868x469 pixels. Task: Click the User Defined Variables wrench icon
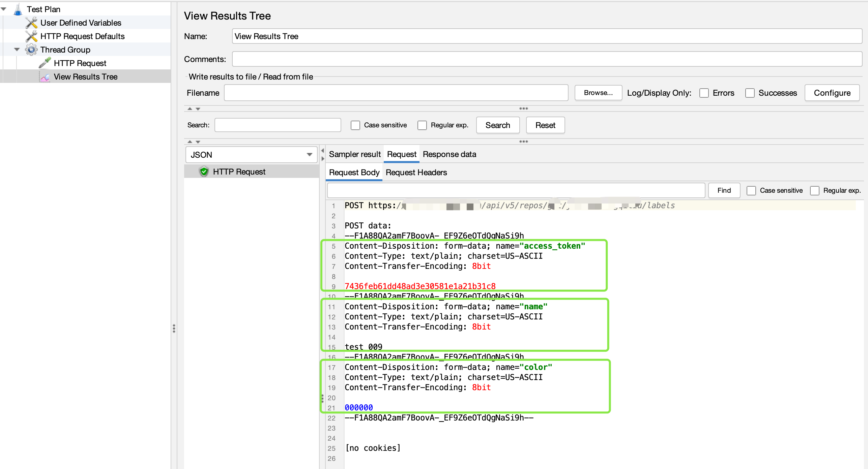tap(31, 23)
